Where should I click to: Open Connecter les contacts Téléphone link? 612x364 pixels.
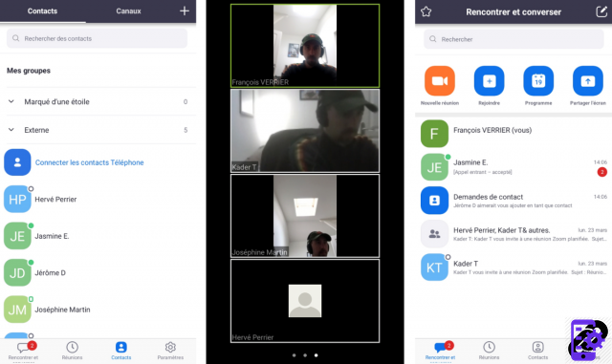point(89,162)
